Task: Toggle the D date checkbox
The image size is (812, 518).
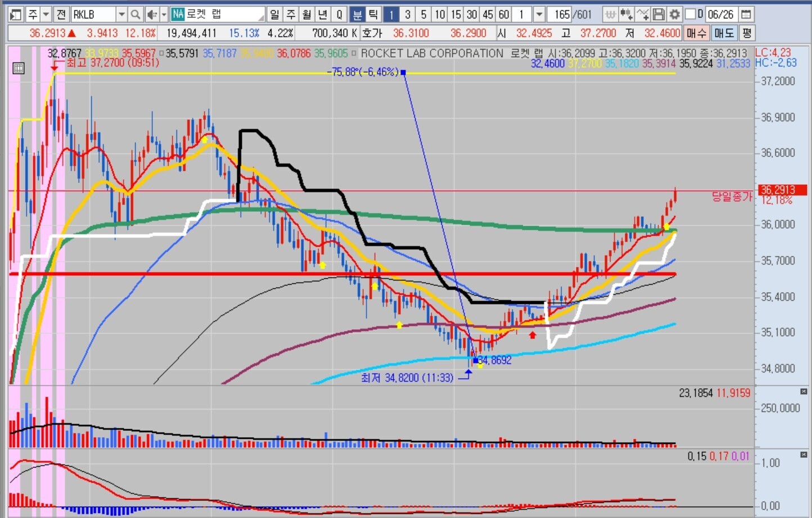Action: (x=691, y=14)
